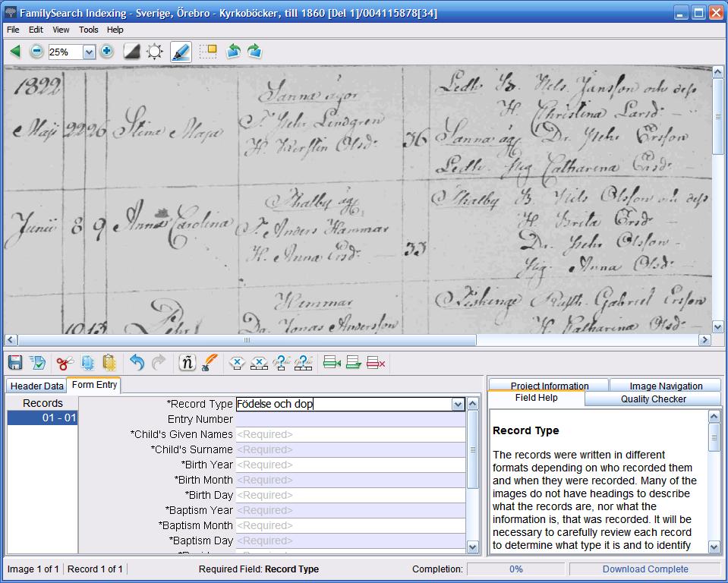Expand the Record Type dropdown

[458, 405]
